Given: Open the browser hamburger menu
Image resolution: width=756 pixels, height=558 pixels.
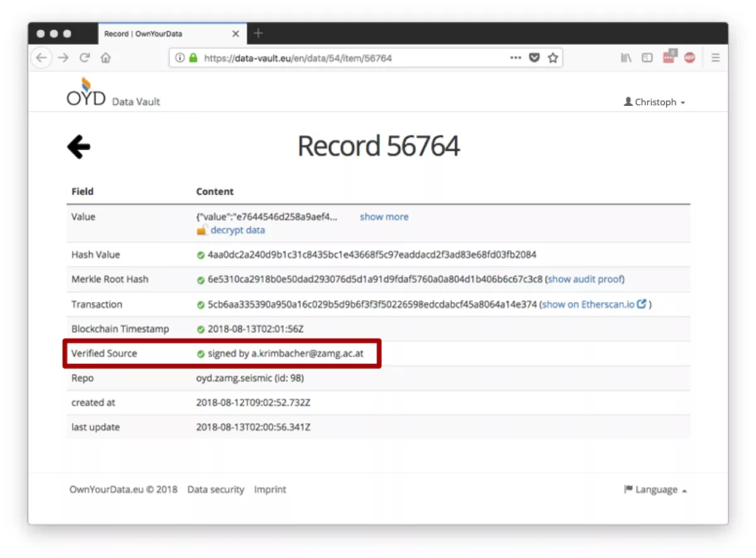Looking at the screenshot, I should click(x=716, y=58).
